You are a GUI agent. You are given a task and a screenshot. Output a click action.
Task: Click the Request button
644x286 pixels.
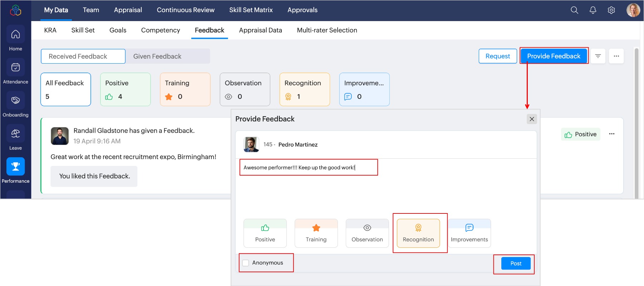coord(498,56)
